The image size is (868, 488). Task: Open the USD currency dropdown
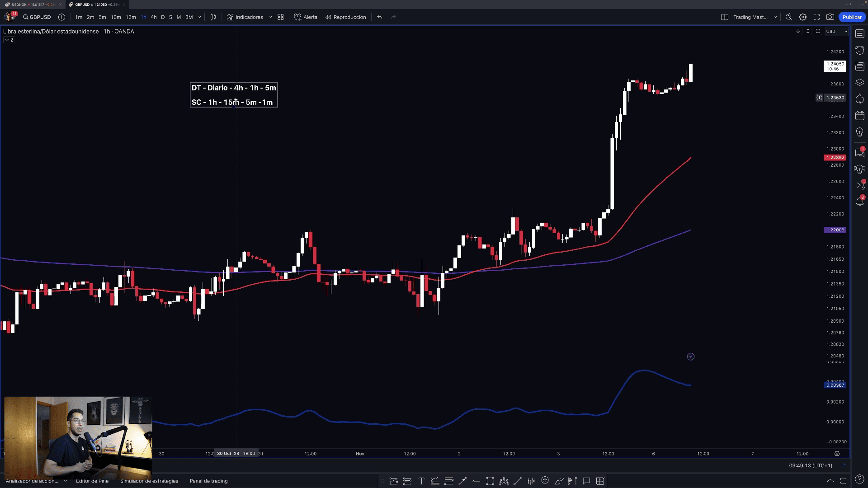point(836,31)
